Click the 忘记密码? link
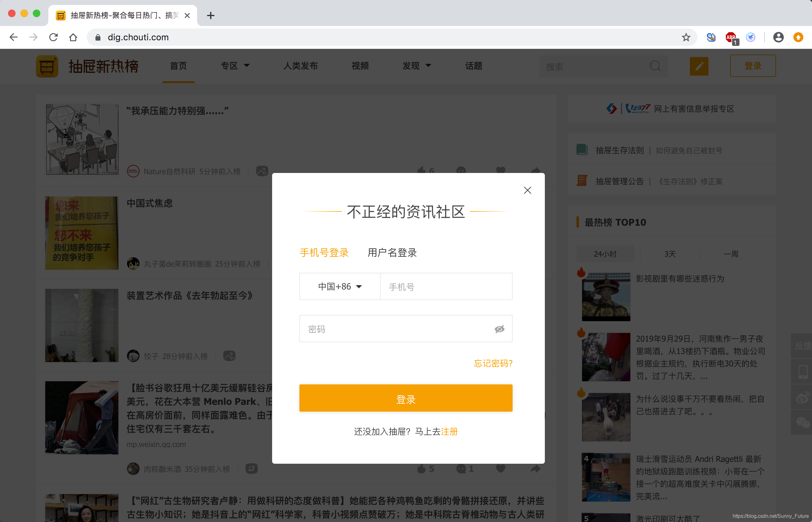The image size is (812, 522). (493, 363)
